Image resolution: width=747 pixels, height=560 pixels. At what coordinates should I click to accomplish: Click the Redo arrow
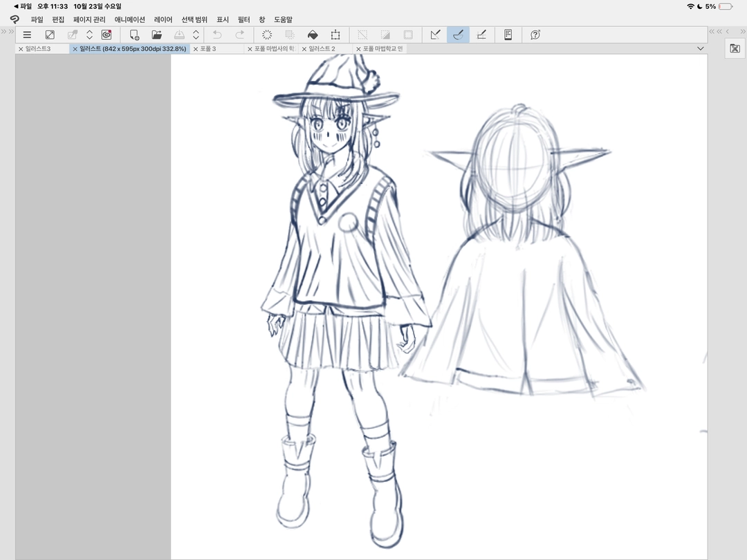pyautogui.click(x=239, y=35)
